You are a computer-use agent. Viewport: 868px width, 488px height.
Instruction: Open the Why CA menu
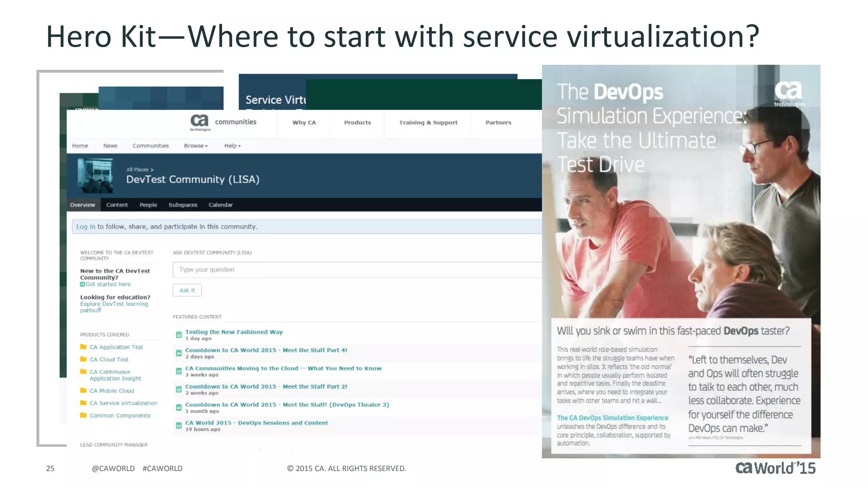(304, 122)
